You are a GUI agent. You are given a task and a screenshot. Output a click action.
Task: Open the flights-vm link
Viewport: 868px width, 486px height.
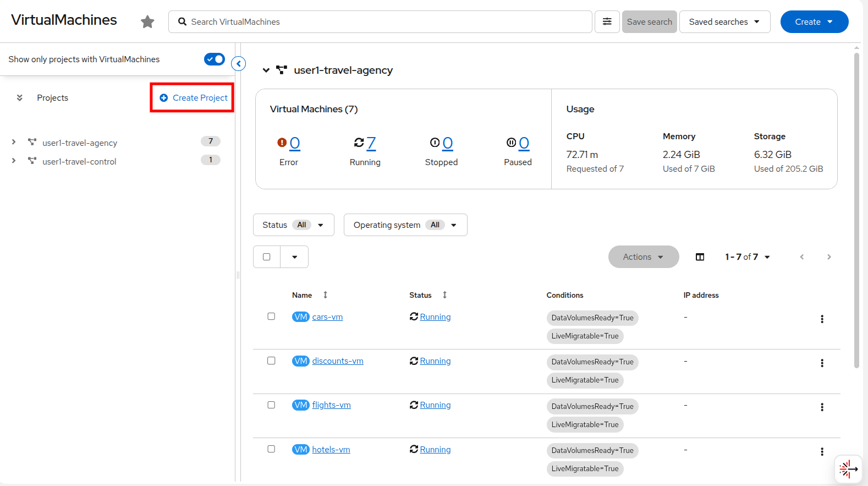331,405
